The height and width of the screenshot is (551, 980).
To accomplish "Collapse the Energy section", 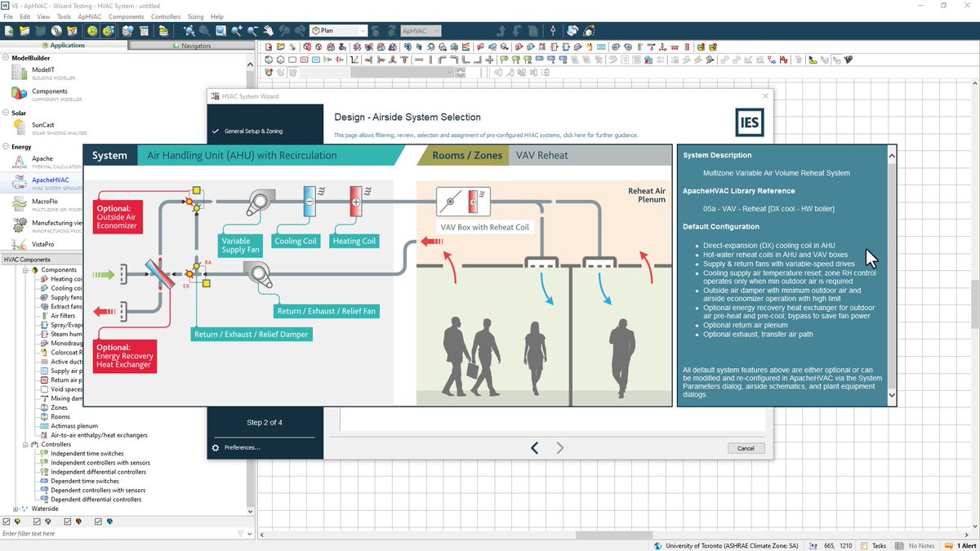I will click(6, 147).
